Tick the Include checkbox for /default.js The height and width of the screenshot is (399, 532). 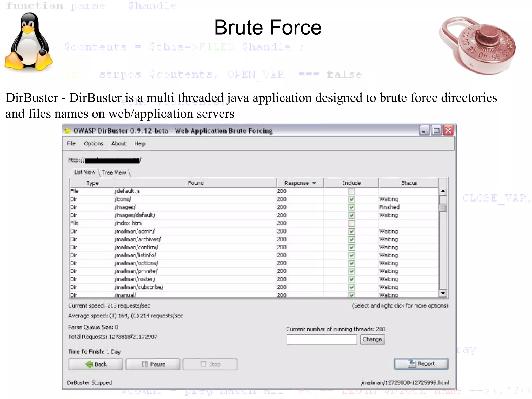[x=351, y=191]
